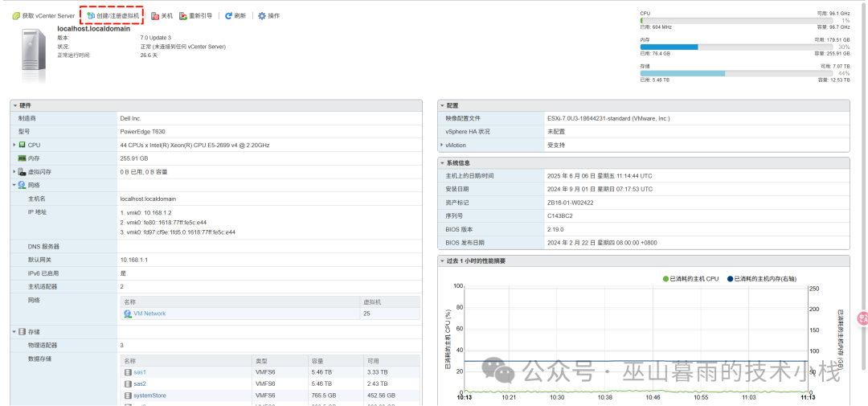Viewport: 868px width, 406px height.
Task: Click the BIOS 版本 value 2.19.0
Action: click(555, 229)
